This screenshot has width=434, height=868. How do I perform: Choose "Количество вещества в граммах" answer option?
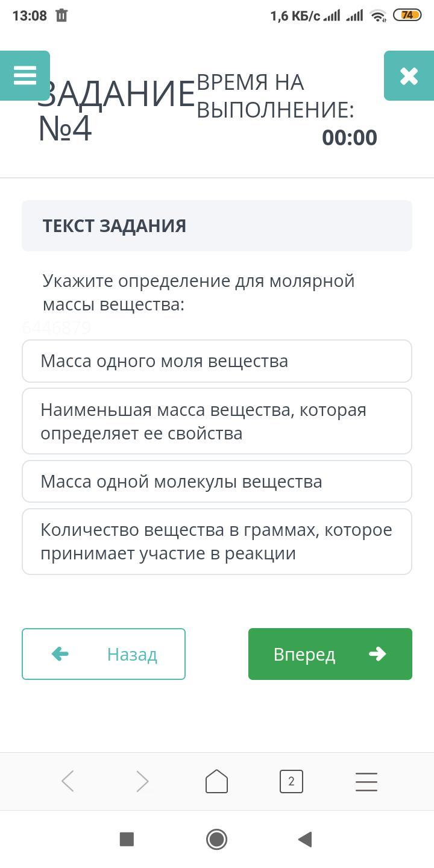click(x=217, y=541)
